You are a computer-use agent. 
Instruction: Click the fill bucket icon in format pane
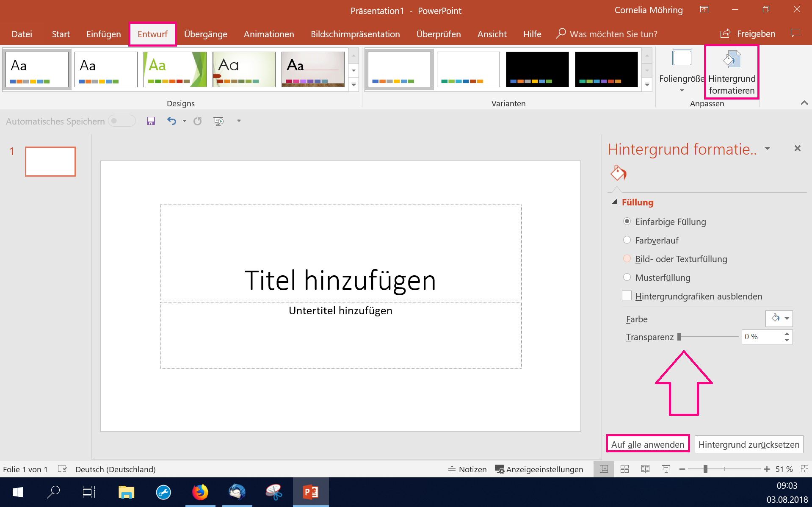tap(618, 173)
